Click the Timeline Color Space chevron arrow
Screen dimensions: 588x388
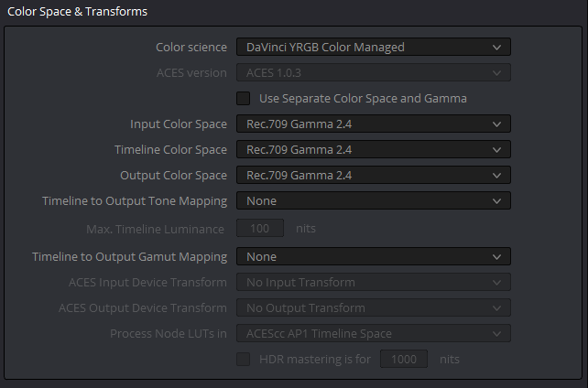click(x=497, y=150)
